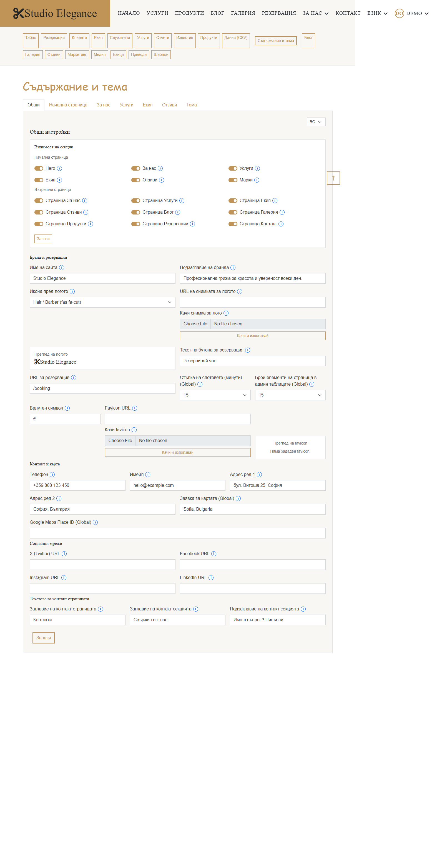Click the scroll-to-top arrow button
The width and height of the screenshot is (437, 868).
click(333, 178)
